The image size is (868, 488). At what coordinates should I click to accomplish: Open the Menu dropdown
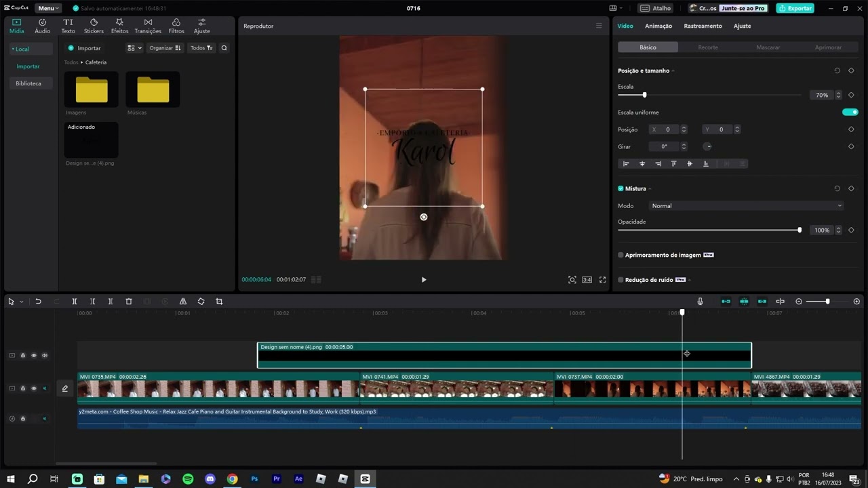point(48,8)
